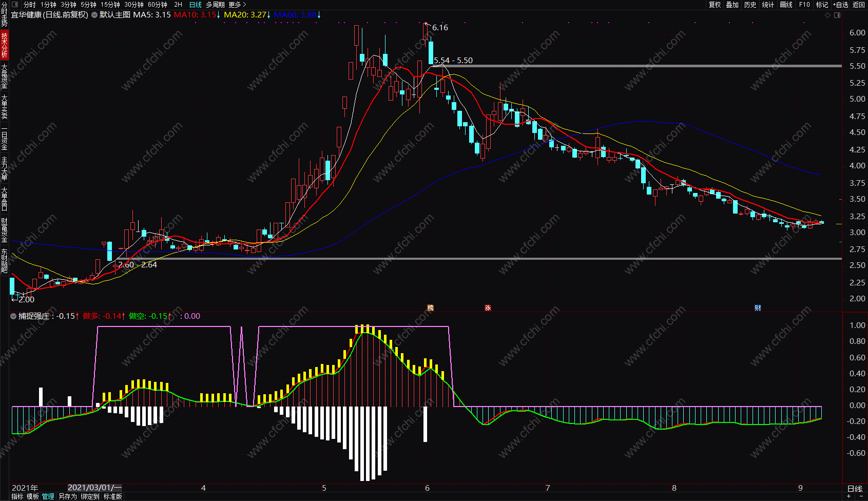Screen dimensions: 868x501
Task: Switch to 30分钟 timeframe
Action: (134, 5)
